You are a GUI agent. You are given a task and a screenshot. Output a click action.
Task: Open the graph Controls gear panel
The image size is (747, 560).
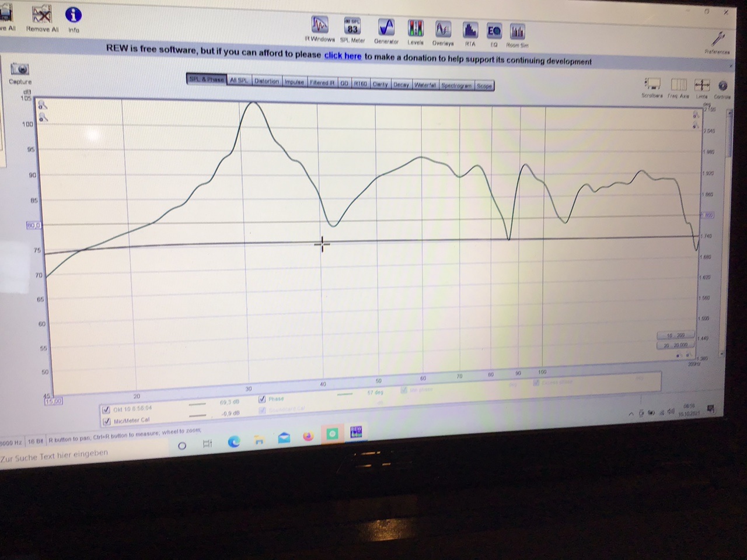coord(722,86)
